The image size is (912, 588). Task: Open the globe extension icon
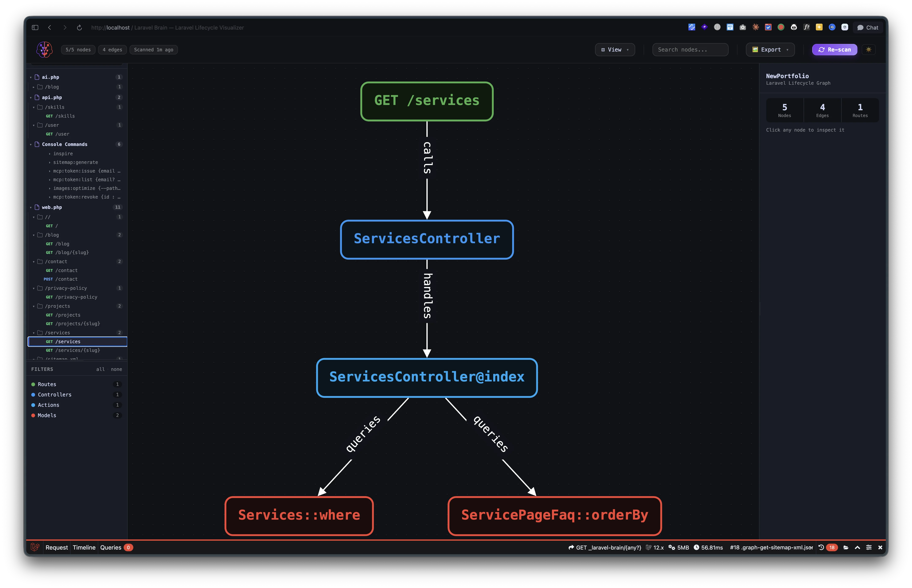(717, 27)
